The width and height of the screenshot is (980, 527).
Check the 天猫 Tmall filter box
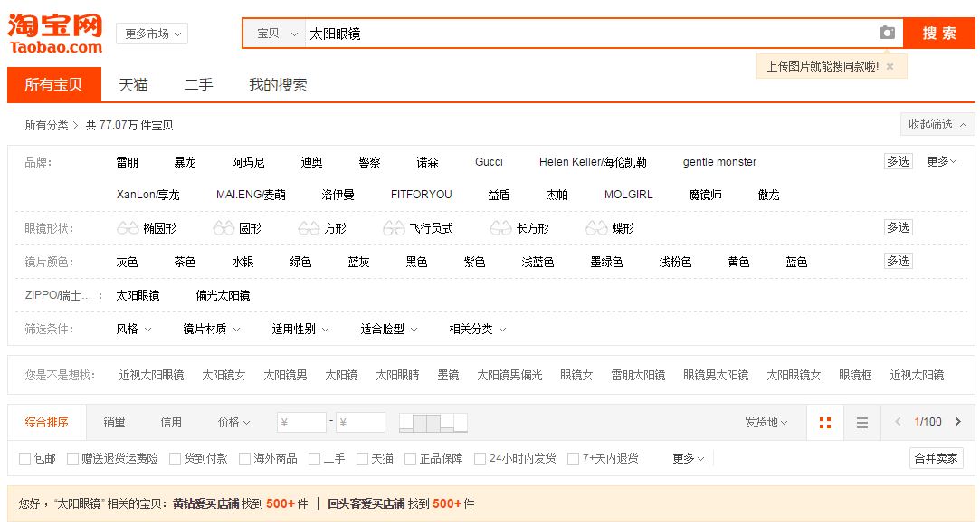(362, 459)
